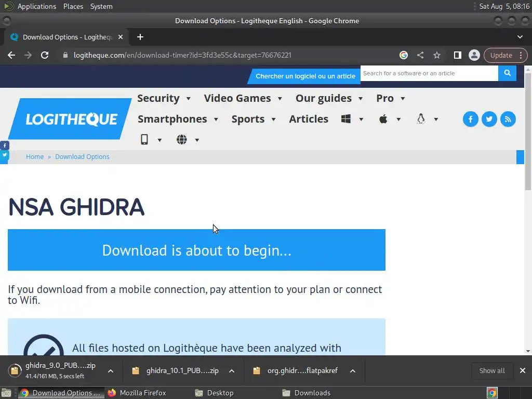The image size is (532, 399).
Task: Open options for org.ghidr flatpakref download
Action: [353, 371]
